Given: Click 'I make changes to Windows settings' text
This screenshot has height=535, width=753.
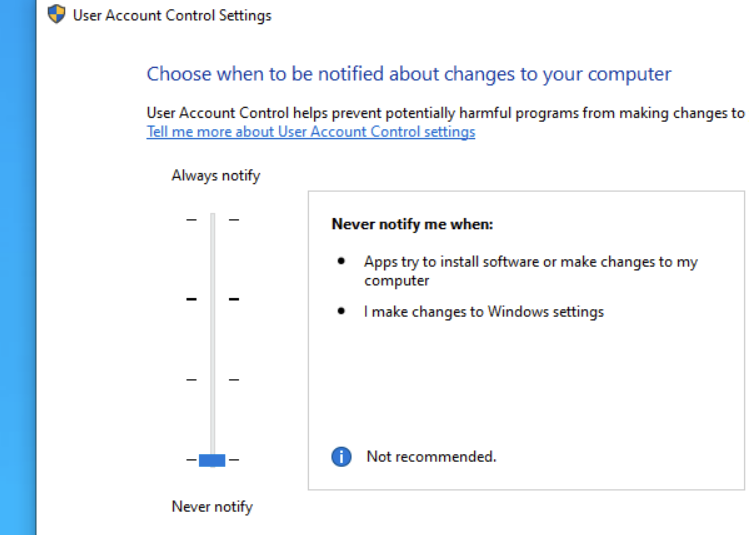Looking at the screenshot, I should click(x=484, y=311).
